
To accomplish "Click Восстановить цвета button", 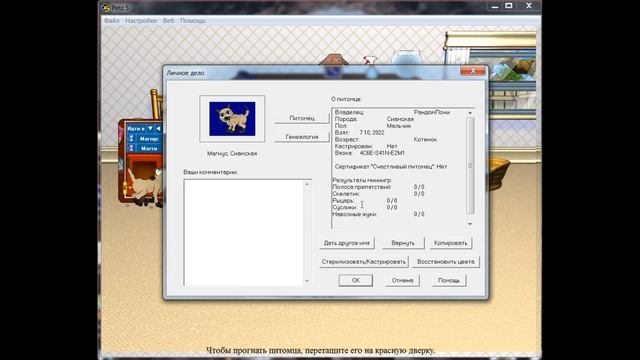I will coord(446,262).
